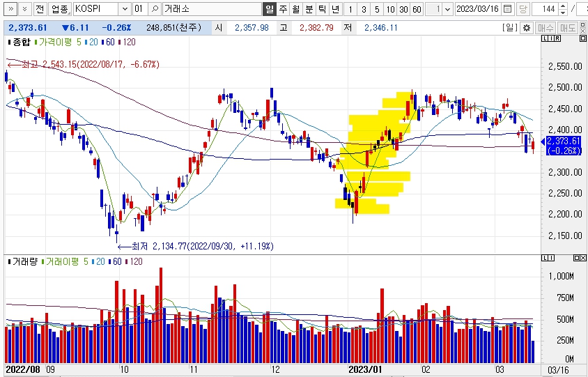Select the 월 (monthly) period tab

coord(296,9)
